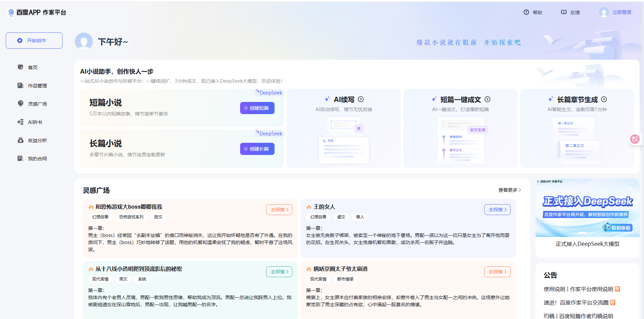This screenshot has height=319, width=644.
Task: Click the play icon next to AI续写
Action: 361,99
